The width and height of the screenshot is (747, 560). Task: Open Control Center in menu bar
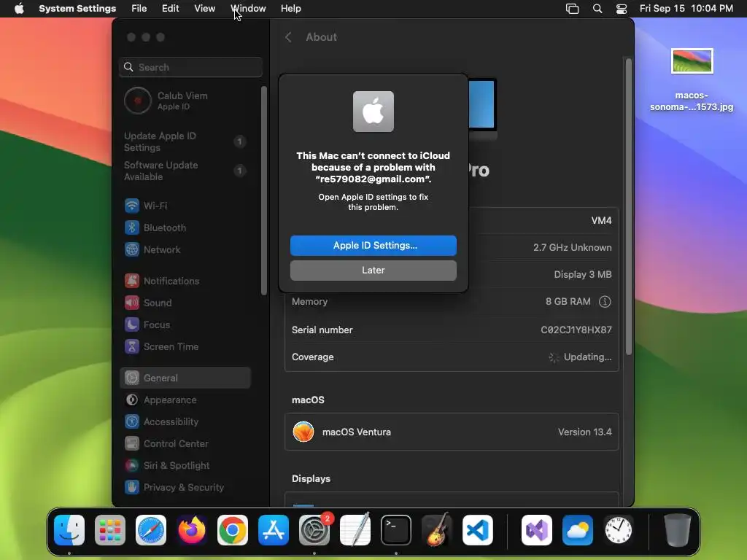tap(622, 9)
